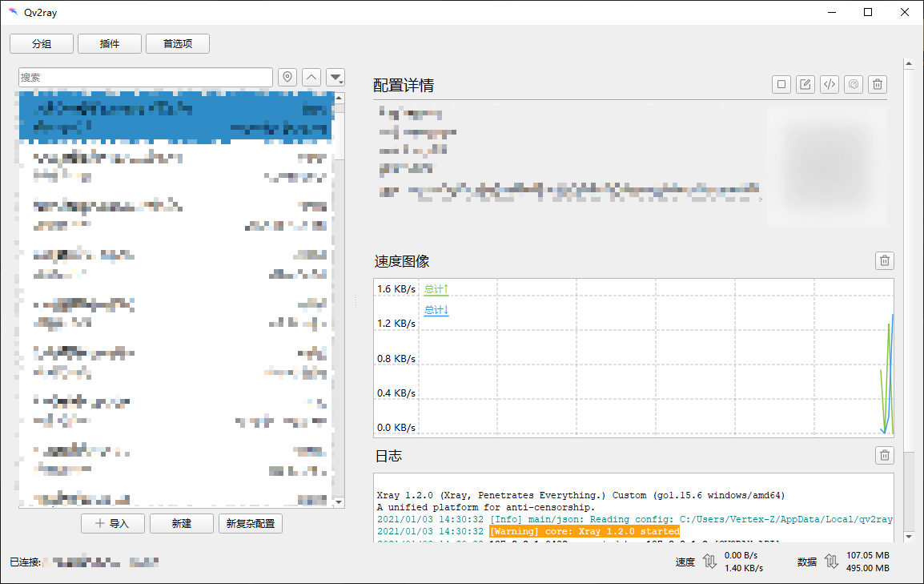Screen dimensions: 924x584
Task: Click the 已连接 status label
Action: 26,562
